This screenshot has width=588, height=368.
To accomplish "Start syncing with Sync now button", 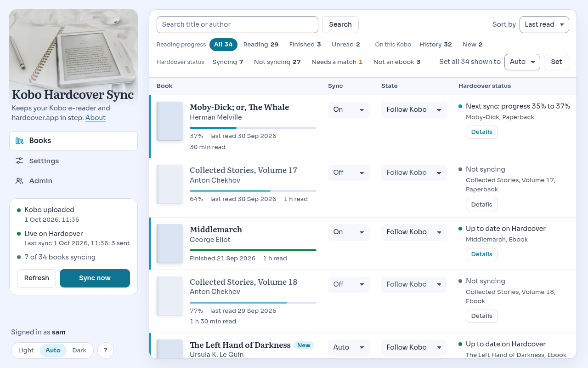I will click(x=95, y=278).
